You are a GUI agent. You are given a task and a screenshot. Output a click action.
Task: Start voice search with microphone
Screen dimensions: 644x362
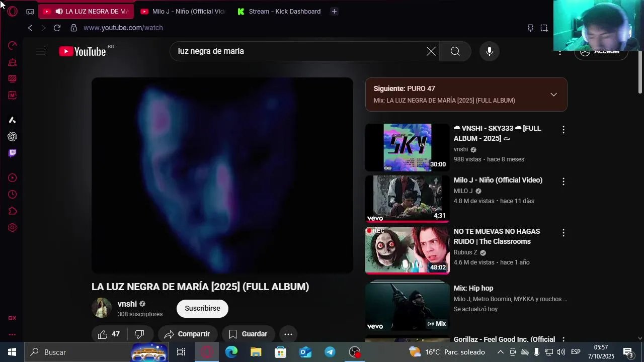pyautogui.click(x=490, y=51)
